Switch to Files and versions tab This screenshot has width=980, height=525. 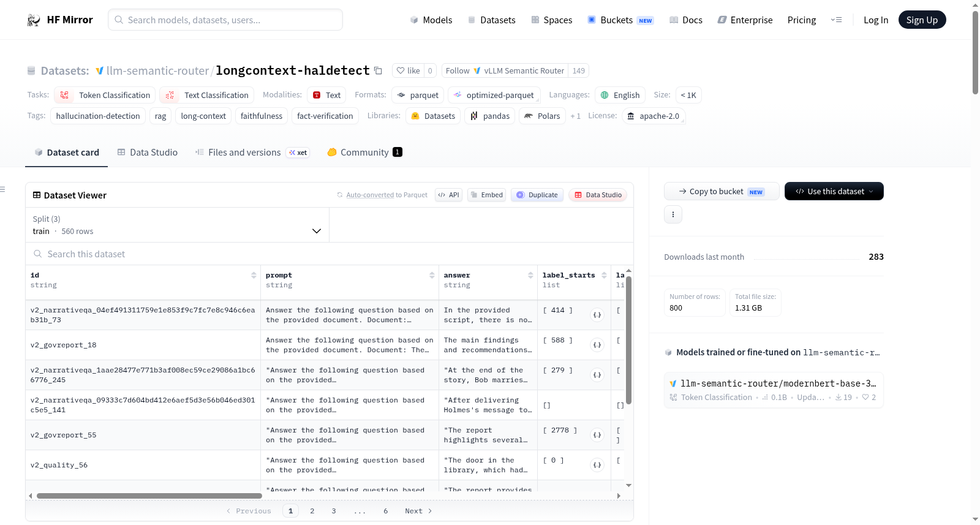pyautogui.click(x=252, y=153)
